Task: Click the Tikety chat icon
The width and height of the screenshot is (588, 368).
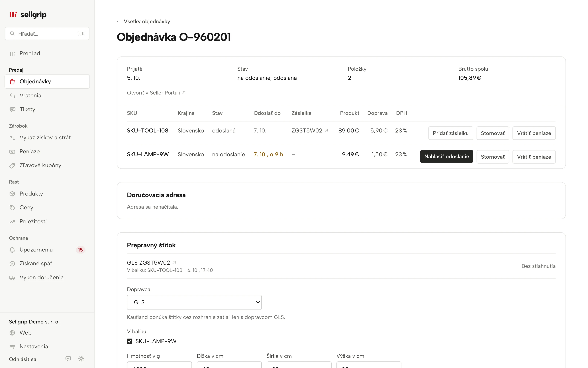Action: coord(12,110)
